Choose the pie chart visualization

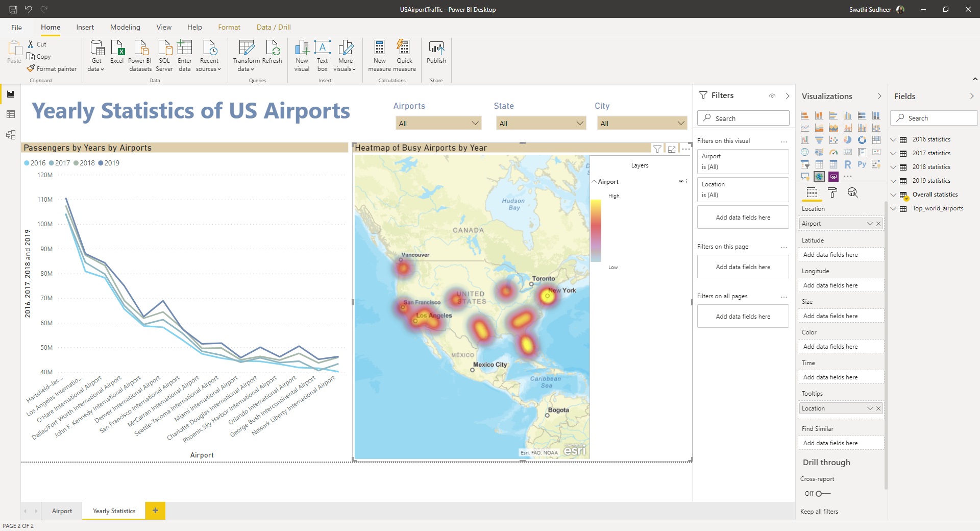pos(848,140)
